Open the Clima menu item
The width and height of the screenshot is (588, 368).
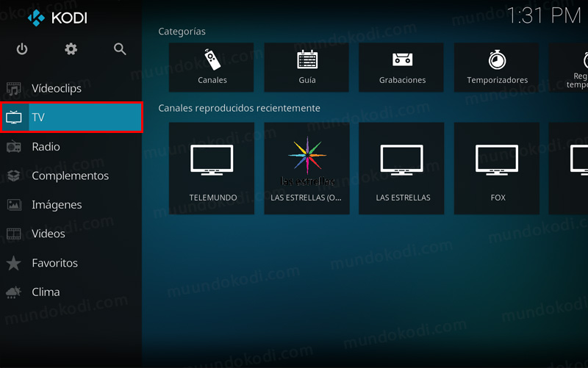(71, 292)
